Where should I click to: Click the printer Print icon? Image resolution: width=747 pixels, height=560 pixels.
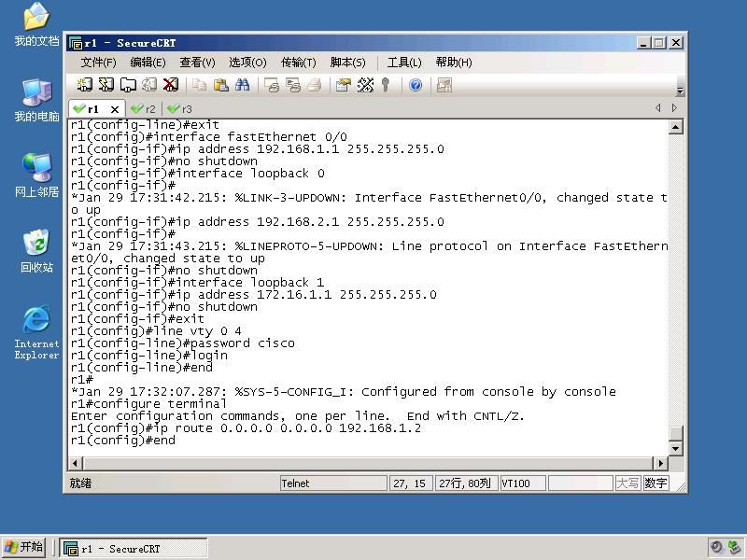315,85
